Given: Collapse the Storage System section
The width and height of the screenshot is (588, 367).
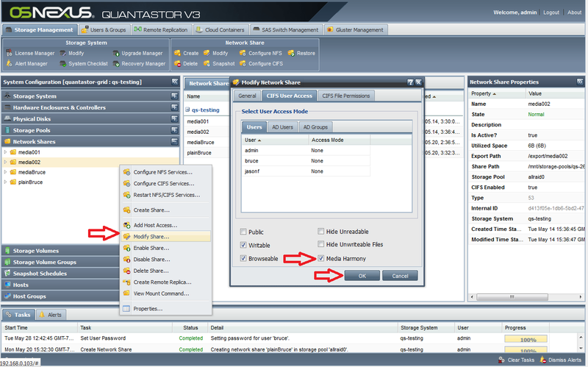Looking at the screenshot, I should click(x=174, y=96).
